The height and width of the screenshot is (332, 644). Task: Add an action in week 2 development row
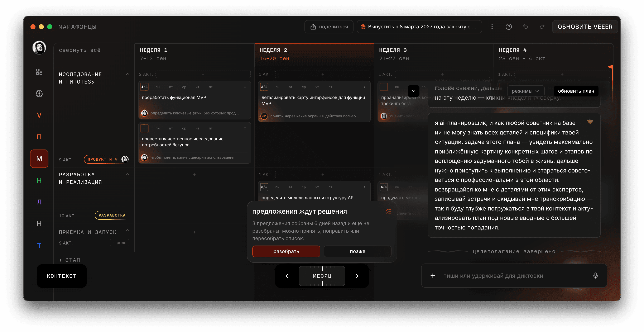pos(322,174)
